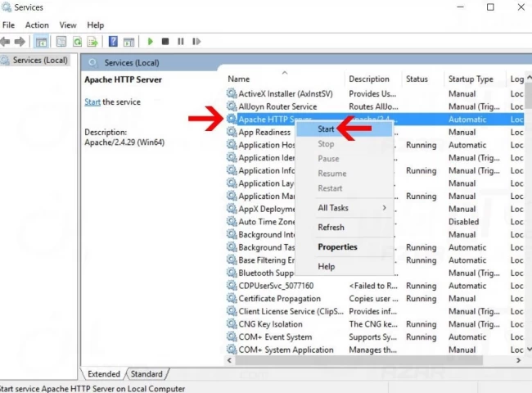Click the gear icon beside COM+ System Application
Image resolution: width=532 pixels, height=393 pixels.
pos(232,350)
